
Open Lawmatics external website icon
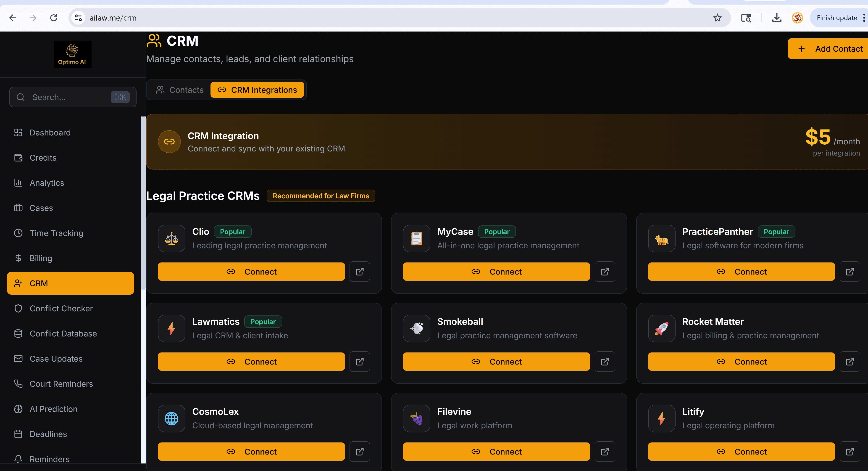(360, 361)
